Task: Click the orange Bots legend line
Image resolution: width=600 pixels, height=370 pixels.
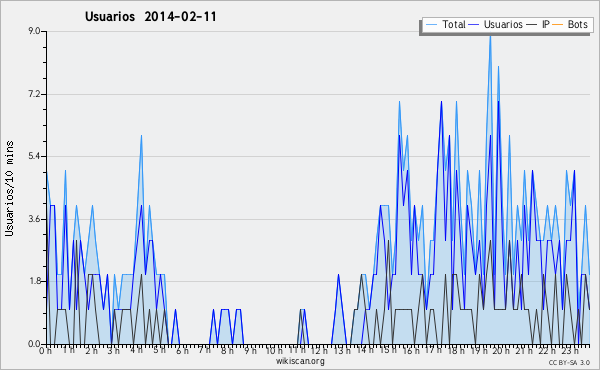Action: (558, 25)
